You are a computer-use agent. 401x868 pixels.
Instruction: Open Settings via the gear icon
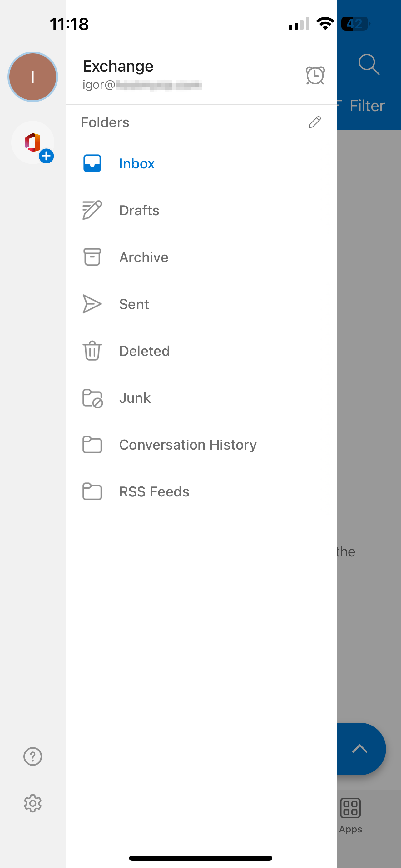coord(33,804)
